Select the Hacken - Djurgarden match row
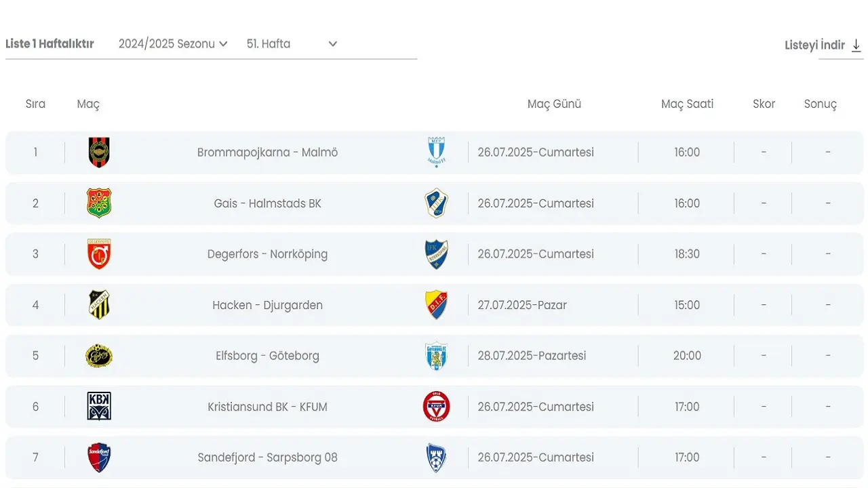This screenshot has height=488, width=868. pyautogui.click(x=267, y=305)
